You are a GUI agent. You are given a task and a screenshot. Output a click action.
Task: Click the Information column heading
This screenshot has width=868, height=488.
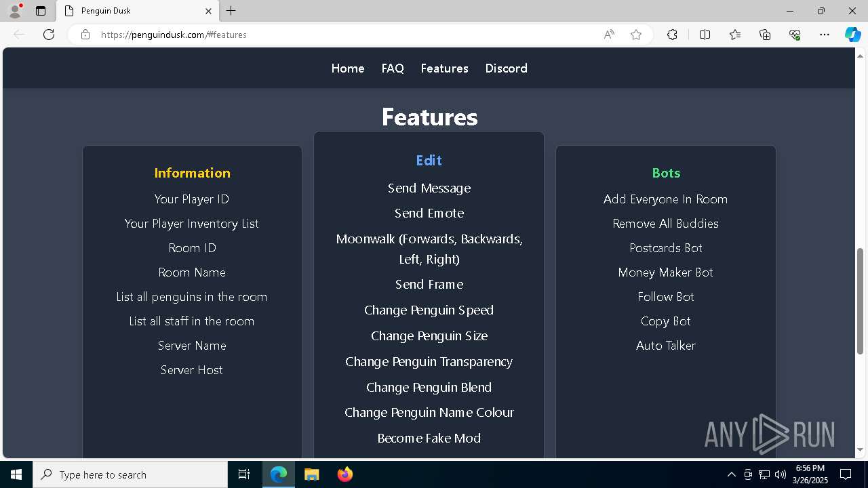click(x=192, y=173)
